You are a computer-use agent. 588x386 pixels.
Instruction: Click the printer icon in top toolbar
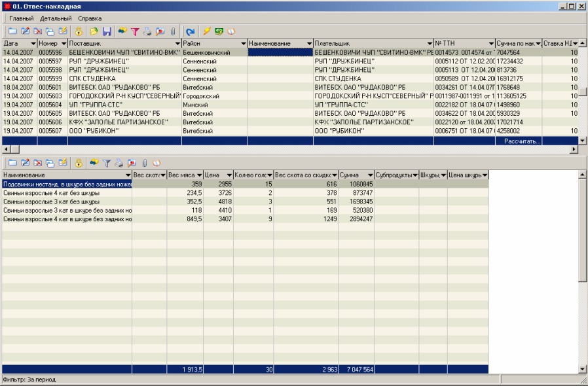[147, 31]
